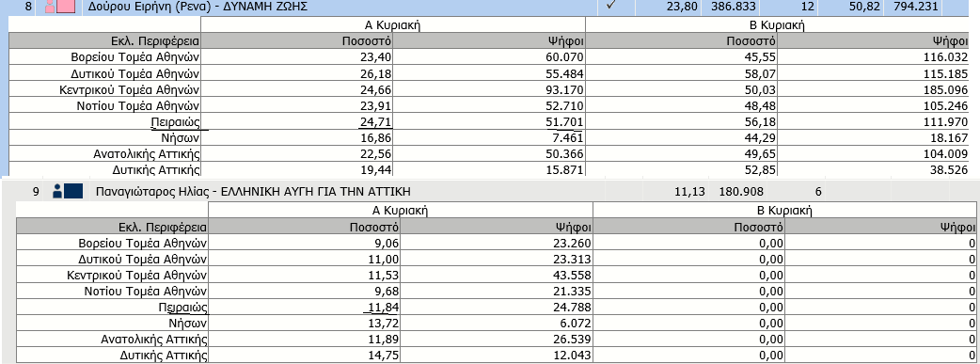Open the Δούρου Ειρήνη - ΔΥΝΑΜΗ ΖΩΗΣ row
The width and height of the screenshot is (980, 364).
point(490,8)
